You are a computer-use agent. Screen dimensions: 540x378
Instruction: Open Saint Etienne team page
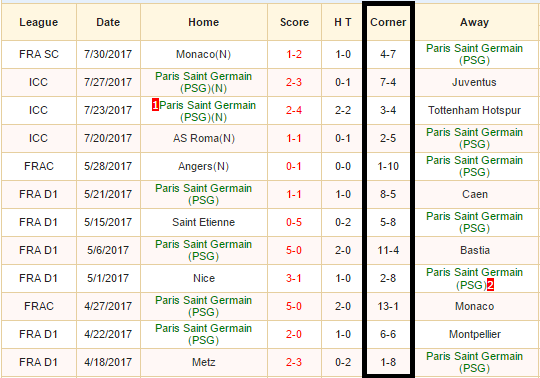pos(204,222)
